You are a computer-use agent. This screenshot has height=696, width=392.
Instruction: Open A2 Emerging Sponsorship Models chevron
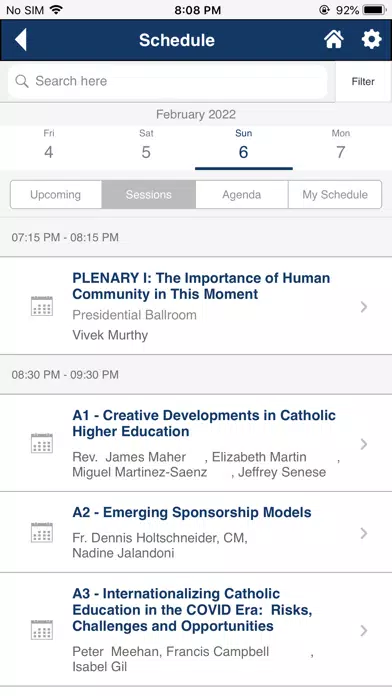364,533
